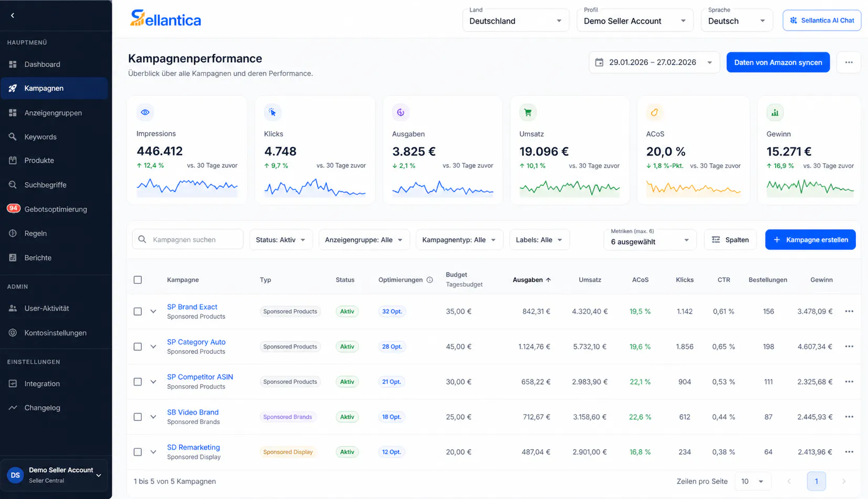Open Gebotsoptimierung in the sidebar
Viewport: 868px width, 499px height.
tap(54, 209)
